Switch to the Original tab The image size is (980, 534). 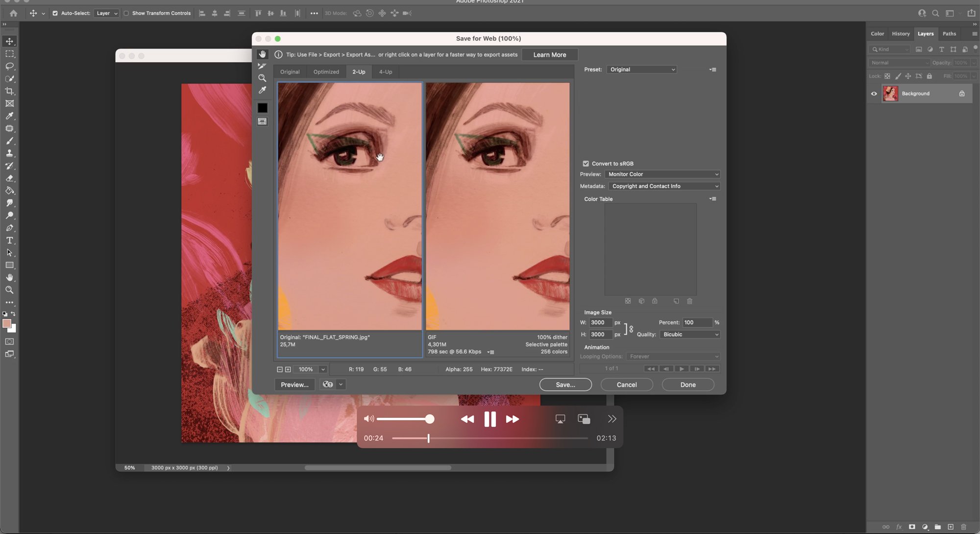click(x=290, y=72)
